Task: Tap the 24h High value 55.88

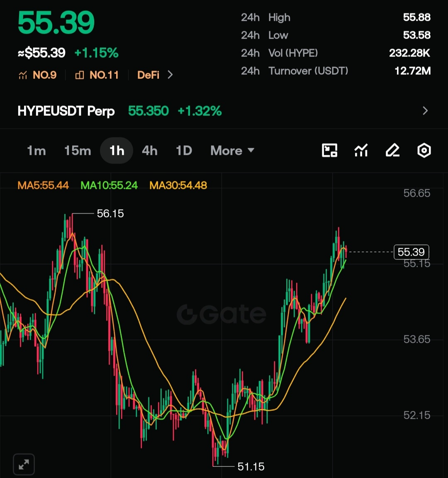Action: point(416,17)
